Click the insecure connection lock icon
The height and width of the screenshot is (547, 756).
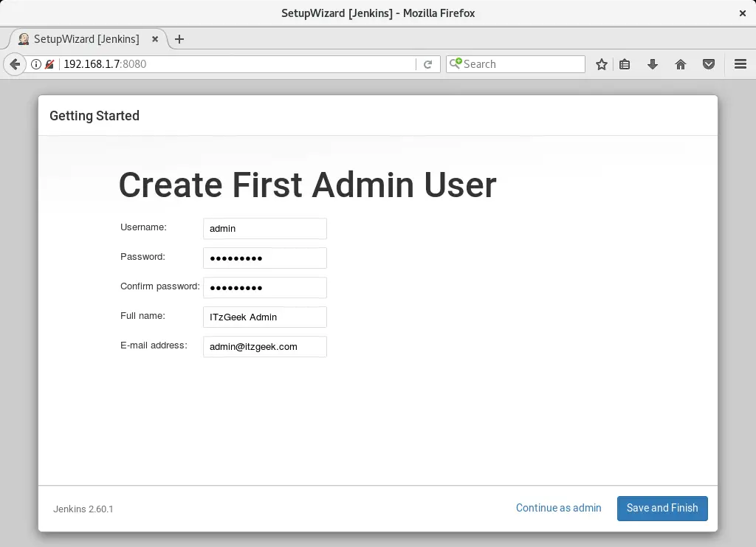point(49,64)
